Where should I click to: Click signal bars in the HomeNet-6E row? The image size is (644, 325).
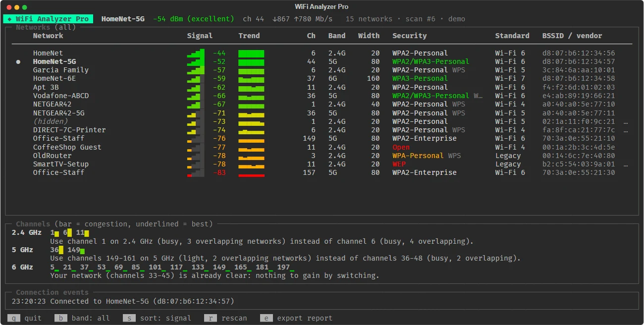click(196, 79)
